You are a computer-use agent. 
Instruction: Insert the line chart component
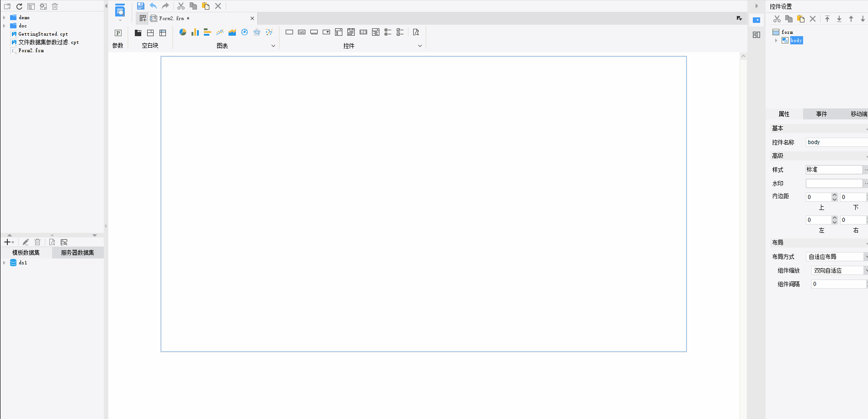click(x=220, y=32)
